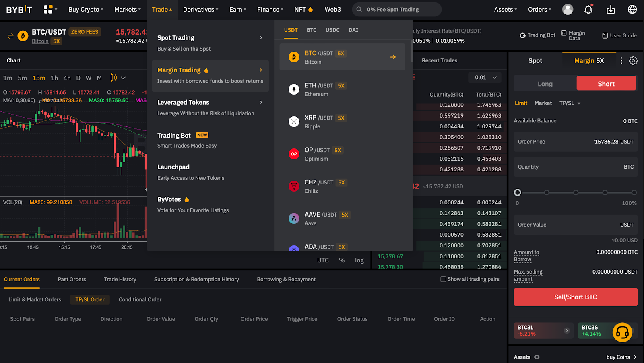Open the customer support headset icon
This screenshot has width=644, height=363.
[622, 332]
